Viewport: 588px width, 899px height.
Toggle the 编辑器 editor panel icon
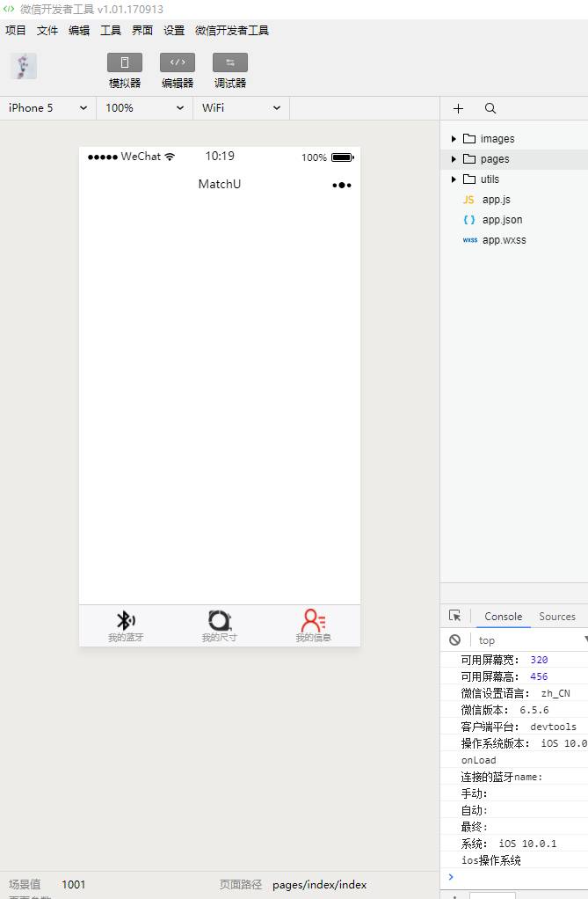[x=177, y=62]
